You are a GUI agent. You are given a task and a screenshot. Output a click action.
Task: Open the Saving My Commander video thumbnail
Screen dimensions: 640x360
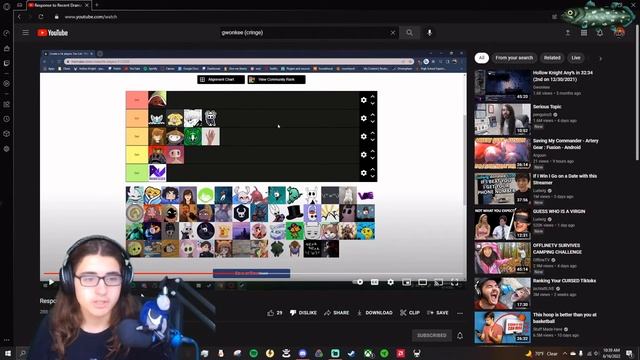502,153
